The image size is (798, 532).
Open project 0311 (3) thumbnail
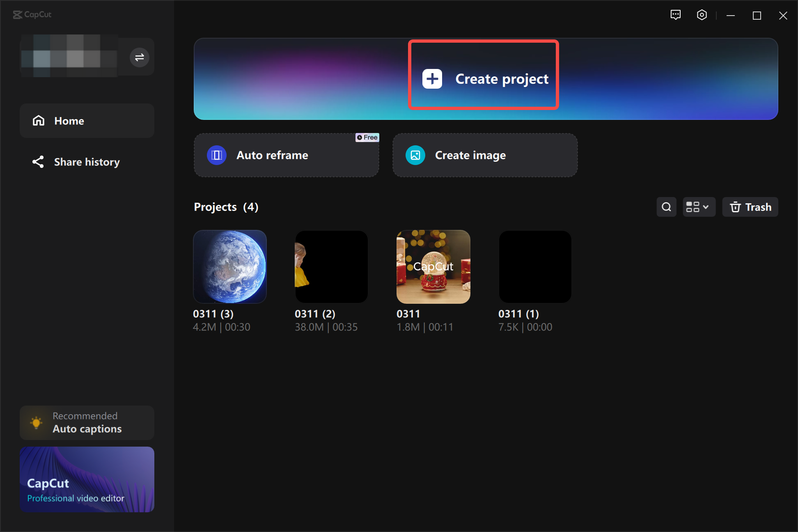coord(229,266)
